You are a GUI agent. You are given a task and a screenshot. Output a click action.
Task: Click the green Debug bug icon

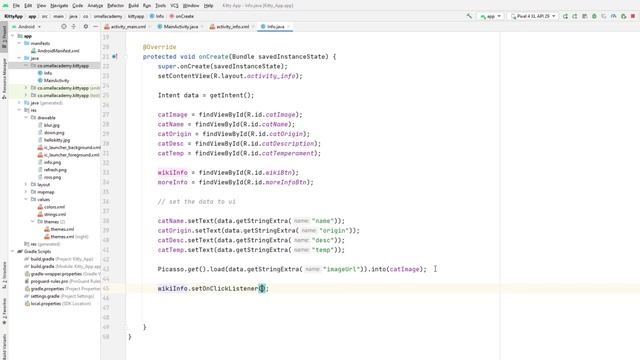(x=594, y=16)
